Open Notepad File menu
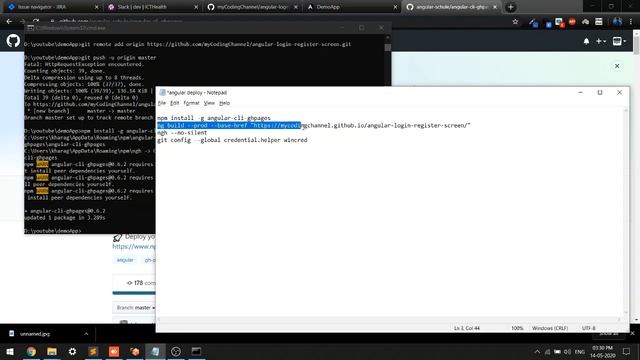This screenshot has width=640, height=360. pyautogui.click(x=162, y=103)
